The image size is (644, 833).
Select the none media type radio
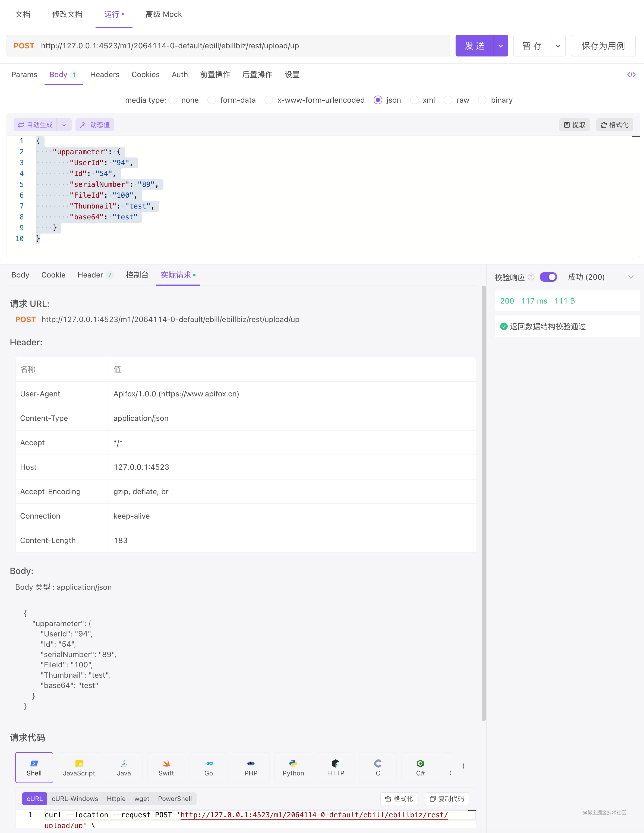point(173,100)
